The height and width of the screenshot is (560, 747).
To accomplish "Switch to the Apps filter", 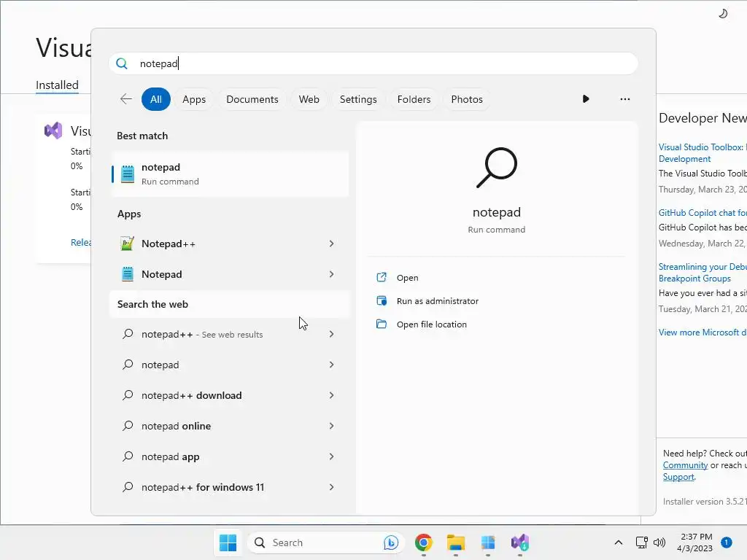I will coord(194,99).
